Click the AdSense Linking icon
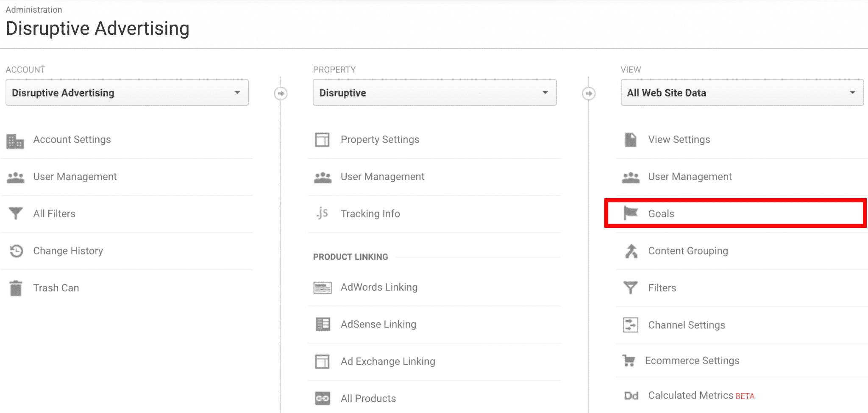Viewport: 868px width, 413px height. click(323, 324)
